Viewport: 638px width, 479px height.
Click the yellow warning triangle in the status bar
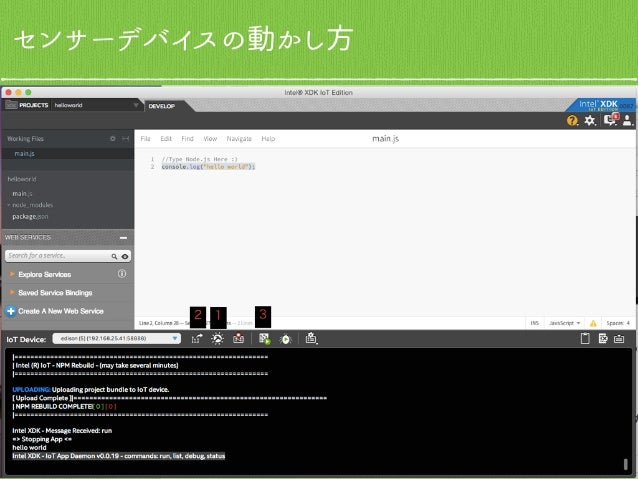pyautogui.click(x=593, y=323)
